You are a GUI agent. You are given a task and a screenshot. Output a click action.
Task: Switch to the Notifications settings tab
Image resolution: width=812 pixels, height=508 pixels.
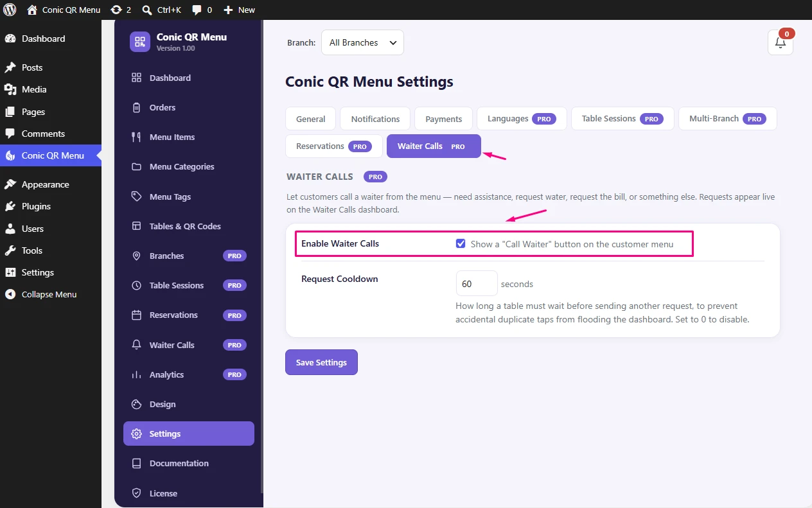point(375,119)
